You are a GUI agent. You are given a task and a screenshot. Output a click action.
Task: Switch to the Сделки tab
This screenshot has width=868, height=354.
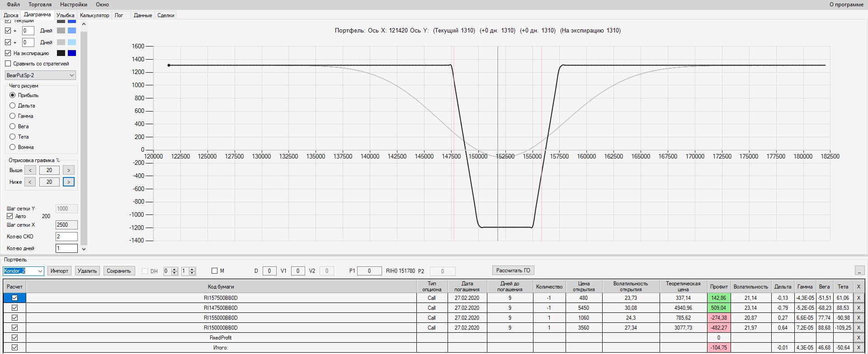tap(166, 15)
